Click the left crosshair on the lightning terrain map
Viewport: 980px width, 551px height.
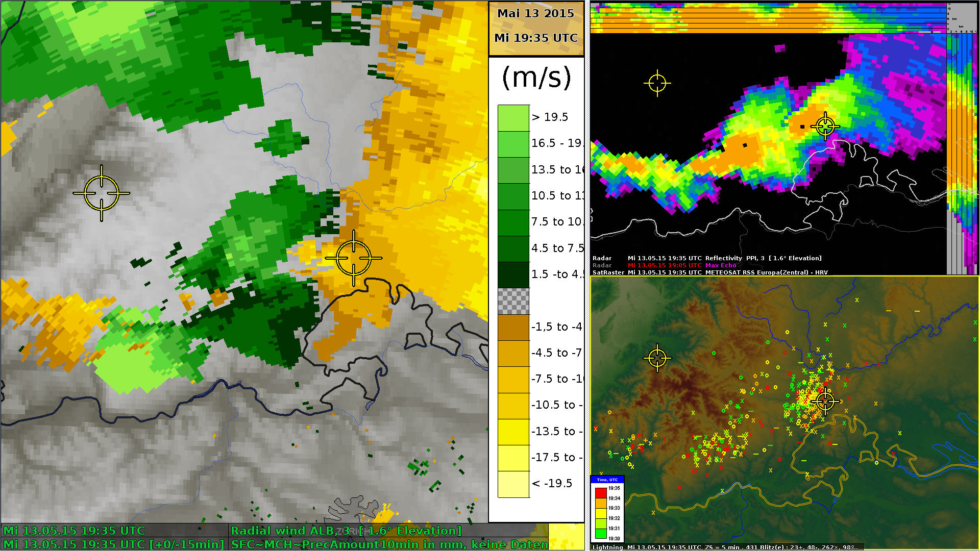point(657,358)
